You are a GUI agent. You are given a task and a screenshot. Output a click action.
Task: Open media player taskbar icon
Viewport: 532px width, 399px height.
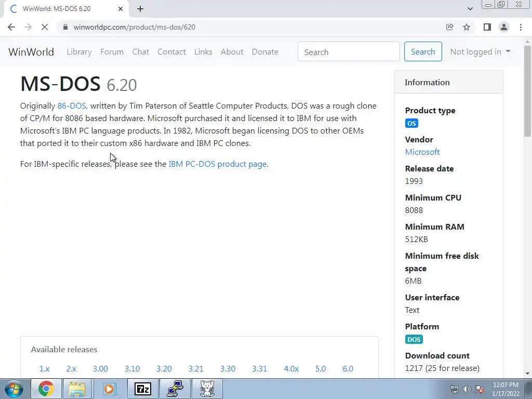(109, 389)
